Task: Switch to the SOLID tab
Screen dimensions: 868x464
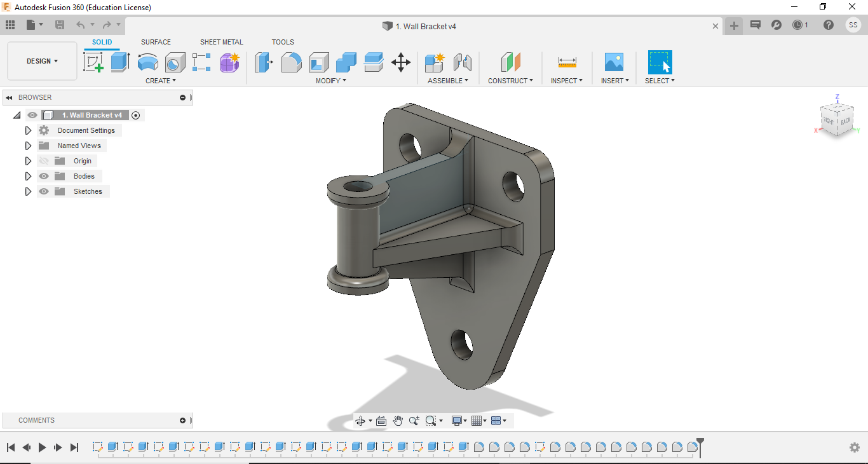Action: [102, 42]
